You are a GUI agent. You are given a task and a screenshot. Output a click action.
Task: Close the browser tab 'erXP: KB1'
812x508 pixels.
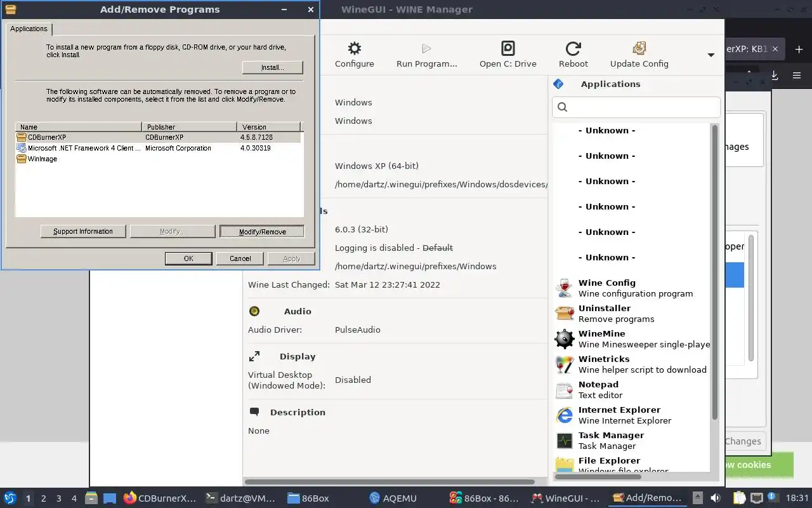[775, 49]
